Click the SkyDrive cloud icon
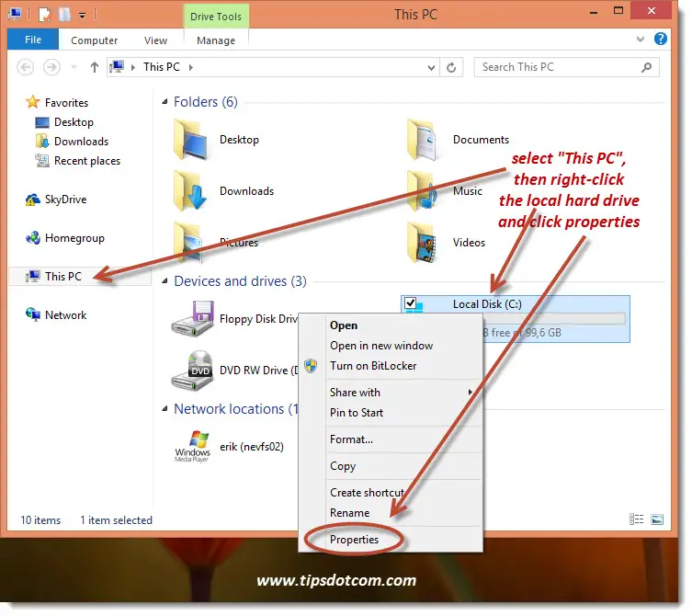This screenshot has height=616, width=692. pyautogui.click(x=32, y=200)
